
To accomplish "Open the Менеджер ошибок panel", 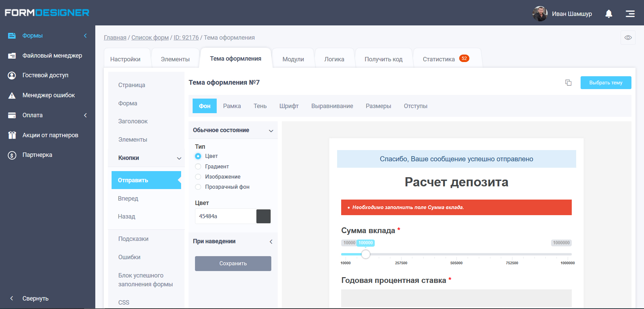I will pyautogui.click(x=48, y=95).
